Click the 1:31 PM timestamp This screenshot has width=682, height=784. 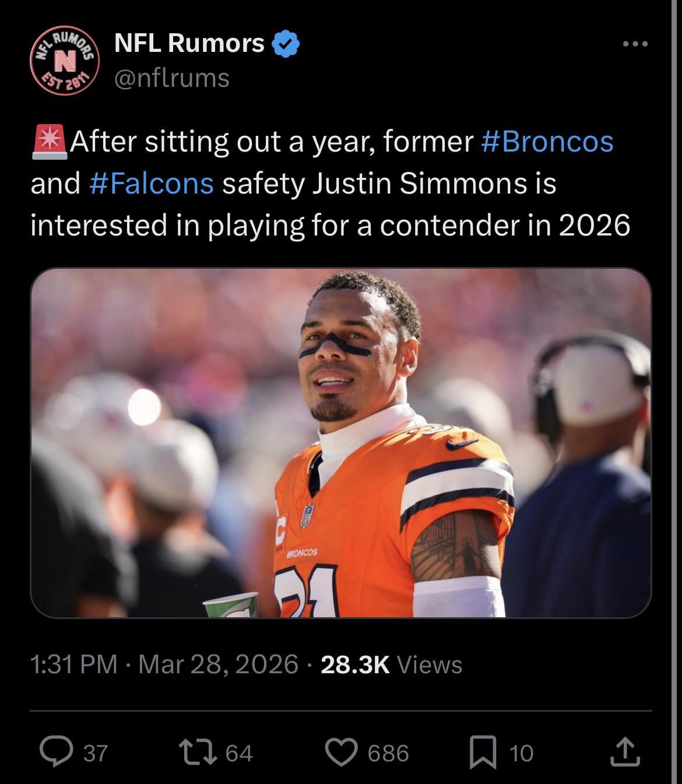73,665
